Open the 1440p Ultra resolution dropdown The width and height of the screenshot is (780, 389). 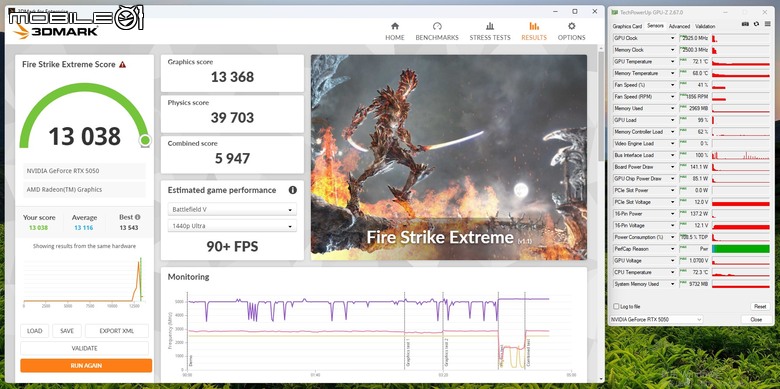232,226
